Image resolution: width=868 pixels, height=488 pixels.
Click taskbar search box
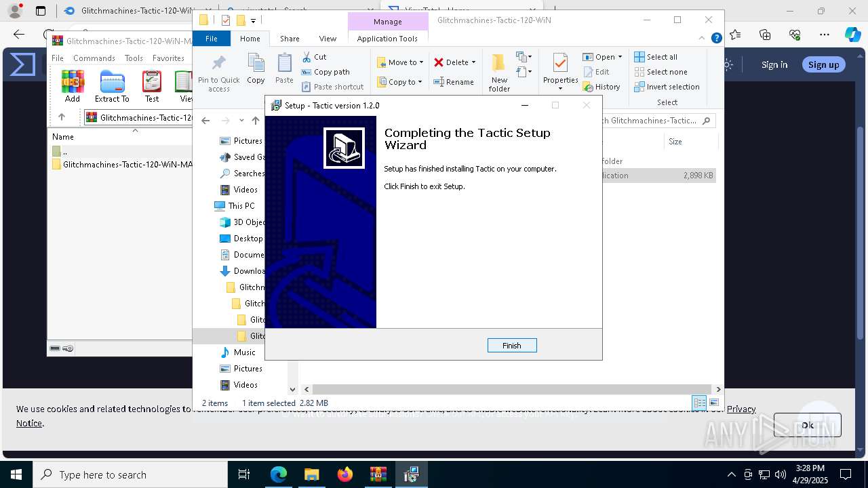click(x=130, y=474)
